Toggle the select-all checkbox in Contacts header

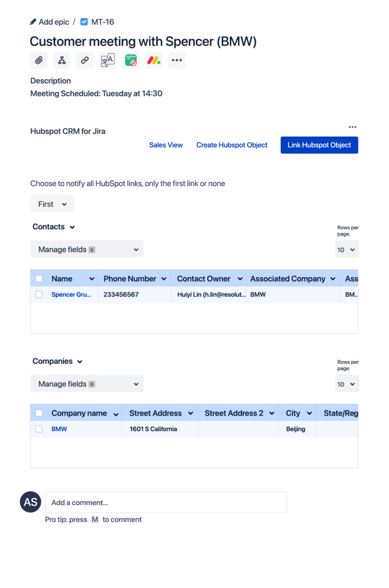point(39,278)
